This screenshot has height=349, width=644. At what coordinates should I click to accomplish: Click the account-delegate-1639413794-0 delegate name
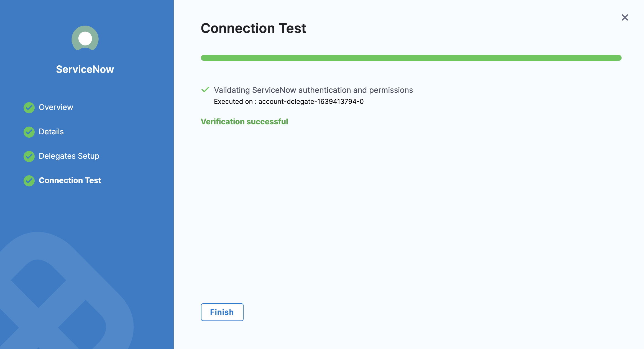(x=311, y=102)
